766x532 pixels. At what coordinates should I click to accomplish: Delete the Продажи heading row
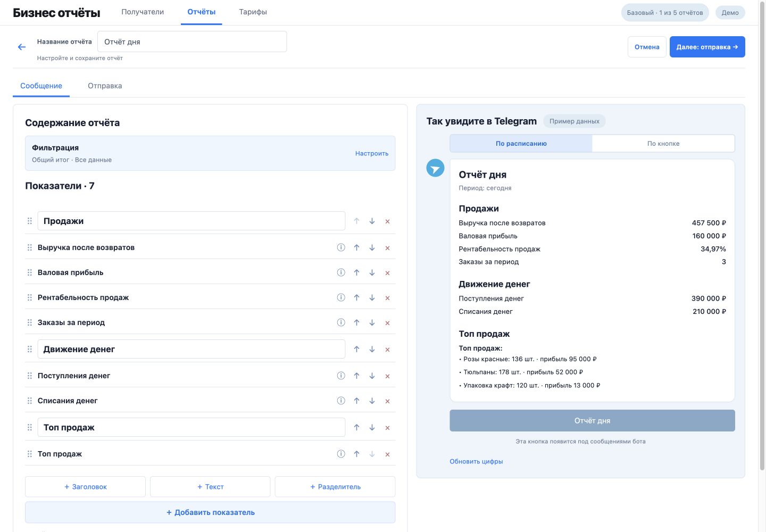(x=387, y=221)
